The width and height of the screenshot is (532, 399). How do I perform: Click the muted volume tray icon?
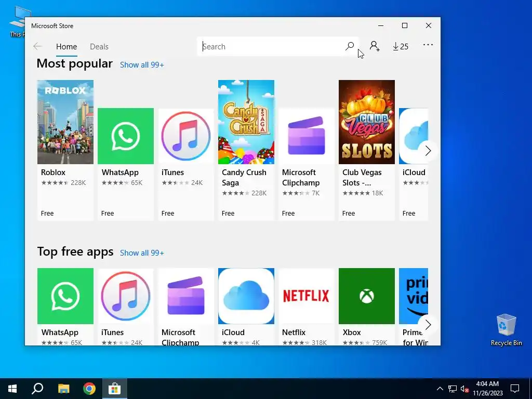tap(464, 389)
